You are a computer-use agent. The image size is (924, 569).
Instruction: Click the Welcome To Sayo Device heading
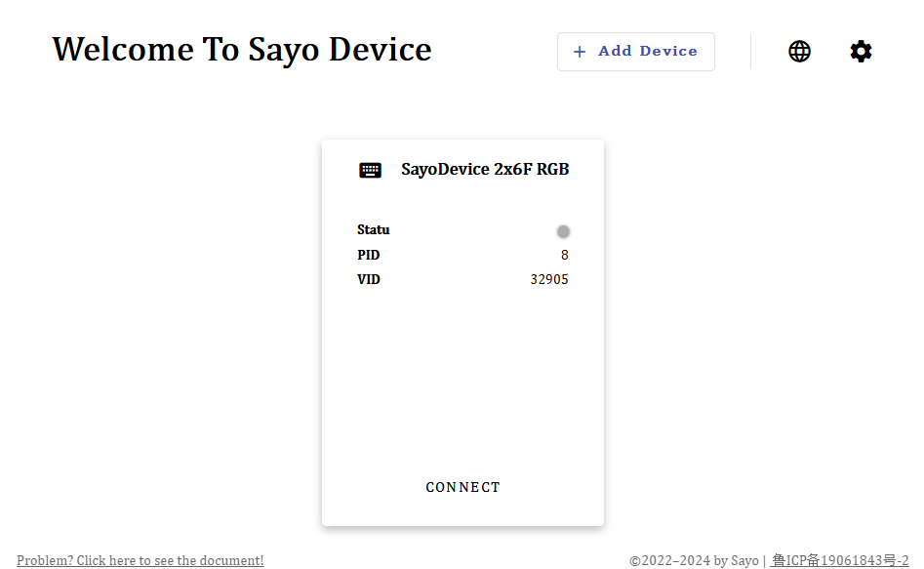coord(242,49)
